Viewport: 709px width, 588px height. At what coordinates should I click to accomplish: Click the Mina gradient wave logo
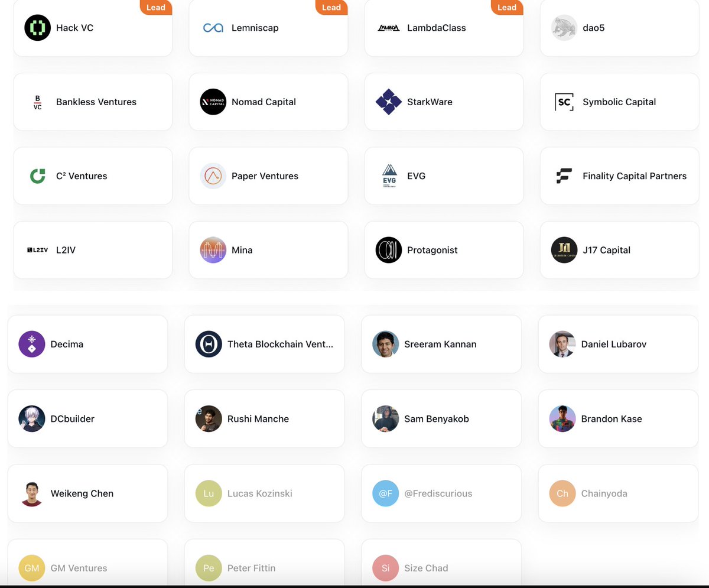(213, 250)
